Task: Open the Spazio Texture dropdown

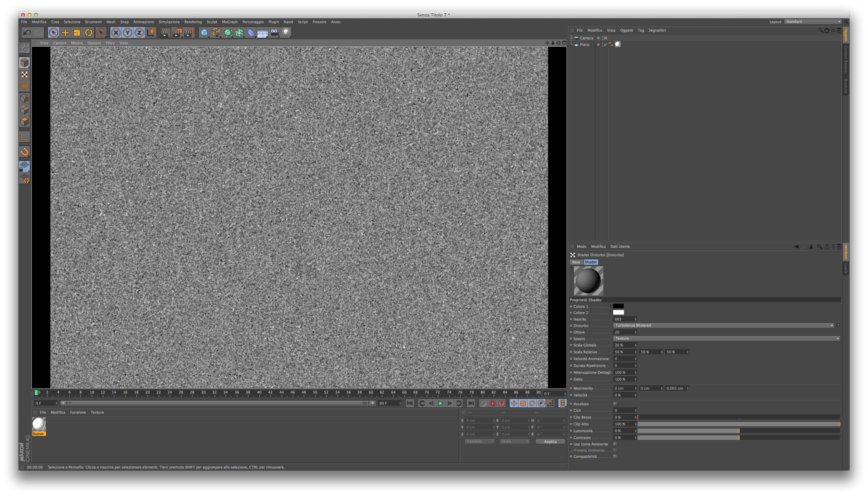Action: pos(726,338)
